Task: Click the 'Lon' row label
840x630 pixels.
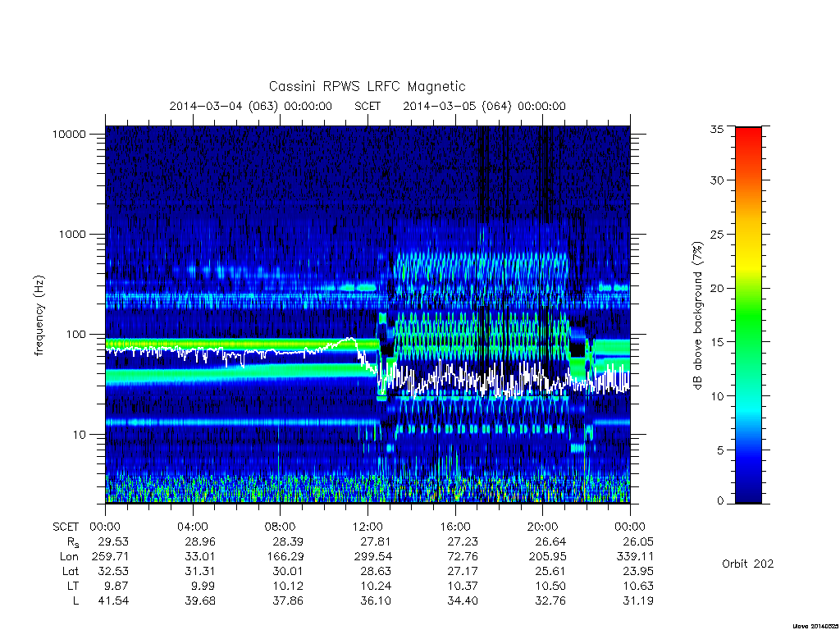Action: [69, 557]
